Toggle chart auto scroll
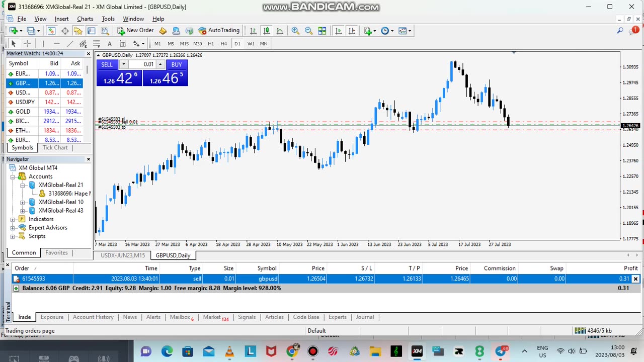Image resolution: width=644 pixels, height=362 pixels. pos(338,31)
